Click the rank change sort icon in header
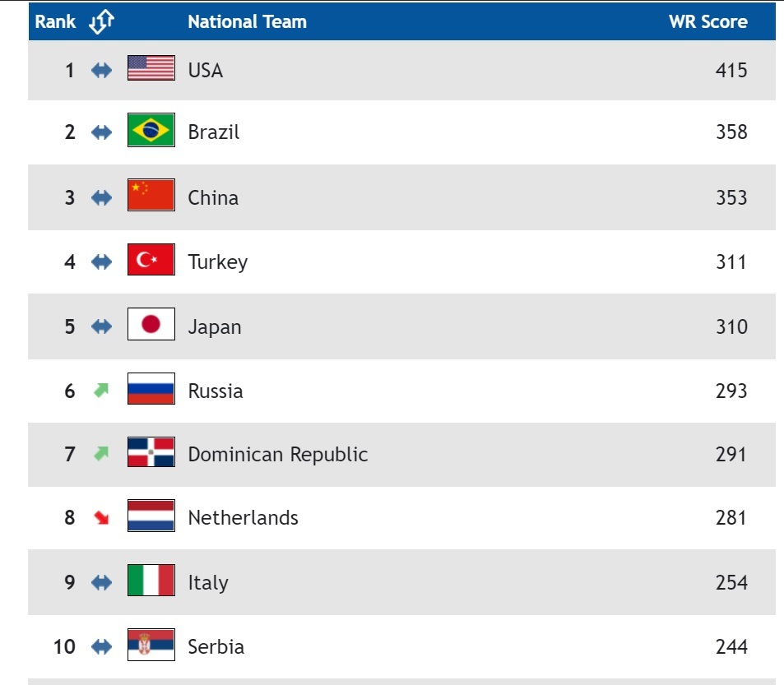 [100, 22]
